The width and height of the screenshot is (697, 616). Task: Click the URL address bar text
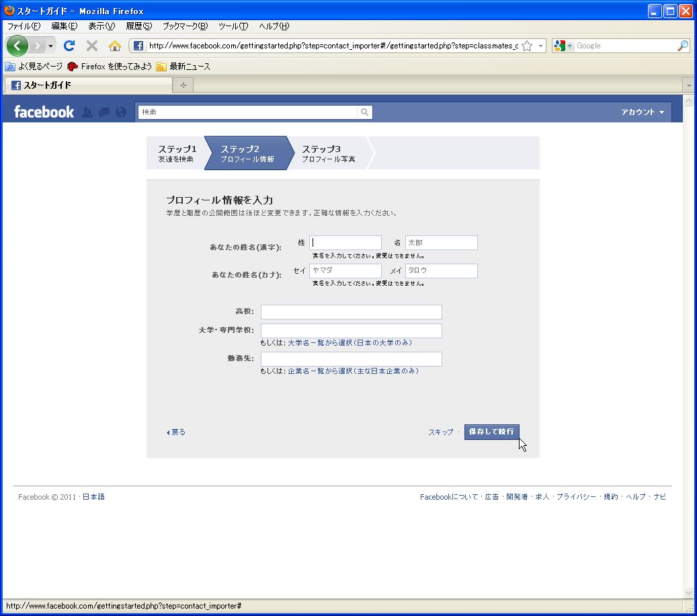point(333,46)
